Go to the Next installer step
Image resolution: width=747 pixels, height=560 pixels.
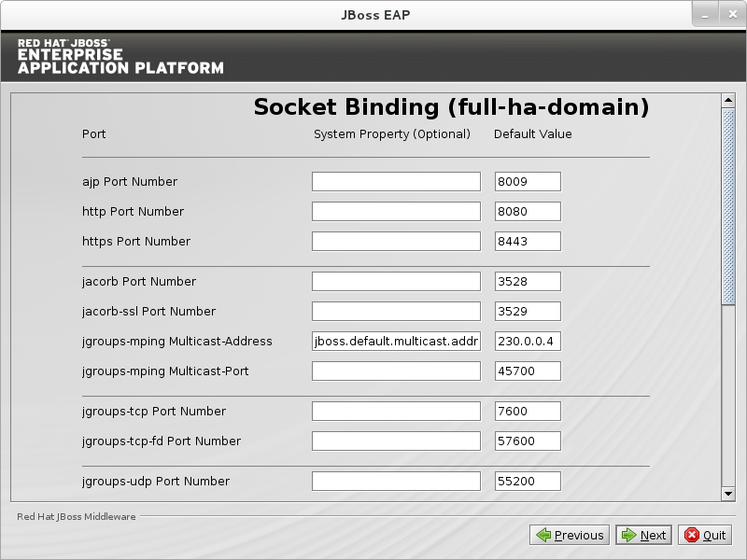point(643,535)
